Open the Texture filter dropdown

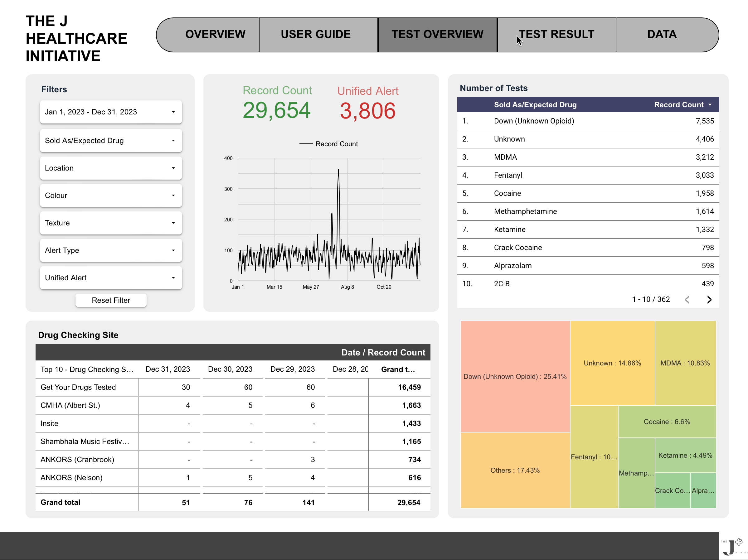coord(111,223)
